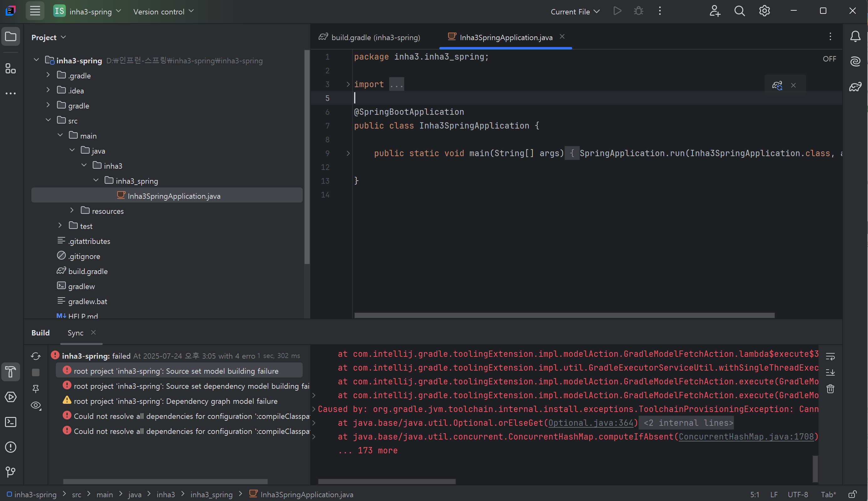The height and width of the screenshot is (501, 868).
Task: Toggle scroll to end of build output
Action: (830, 373)
